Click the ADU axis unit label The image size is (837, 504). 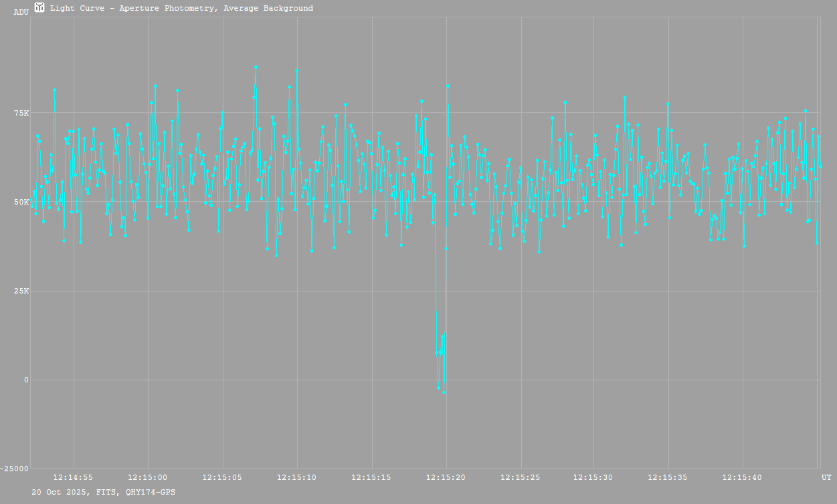21,12
